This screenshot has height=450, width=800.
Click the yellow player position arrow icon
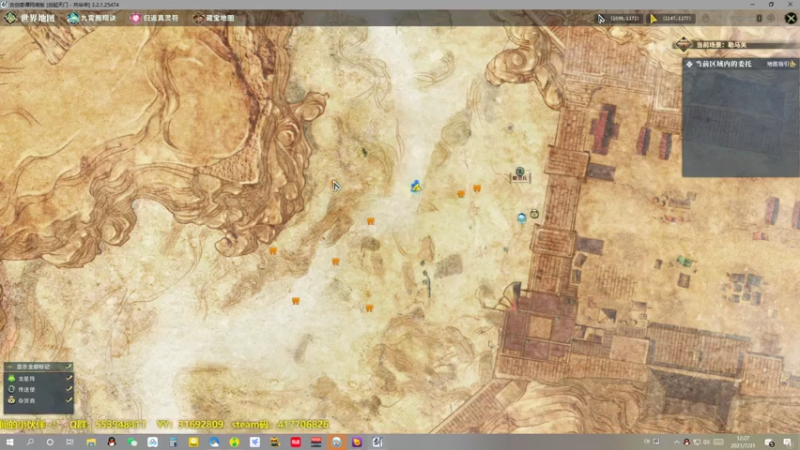pyautogui.click(x=653, y=19)
